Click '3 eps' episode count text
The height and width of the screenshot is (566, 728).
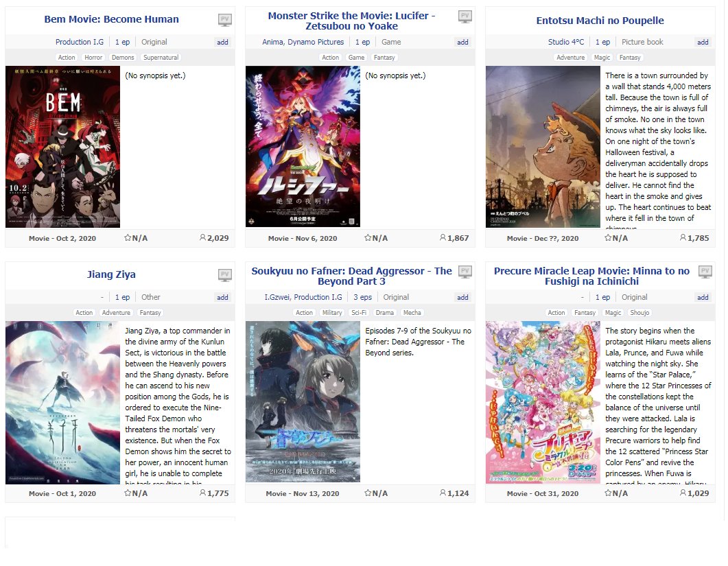[x=362, y=297]
